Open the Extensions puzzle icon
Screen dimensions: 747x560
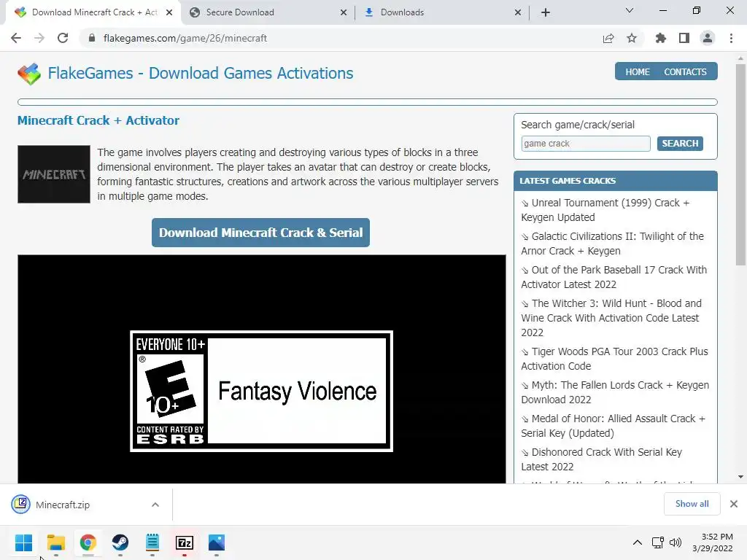click(660, 38)
